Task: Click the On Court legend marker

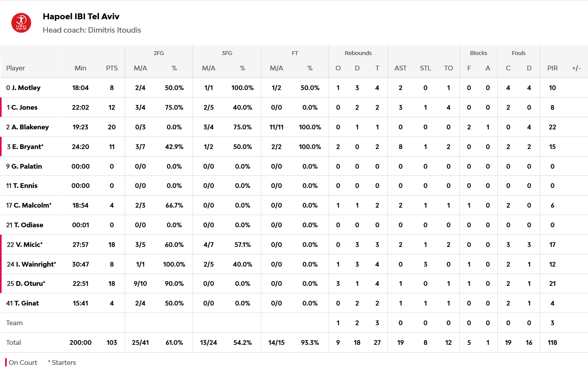Action: (6, 363)
